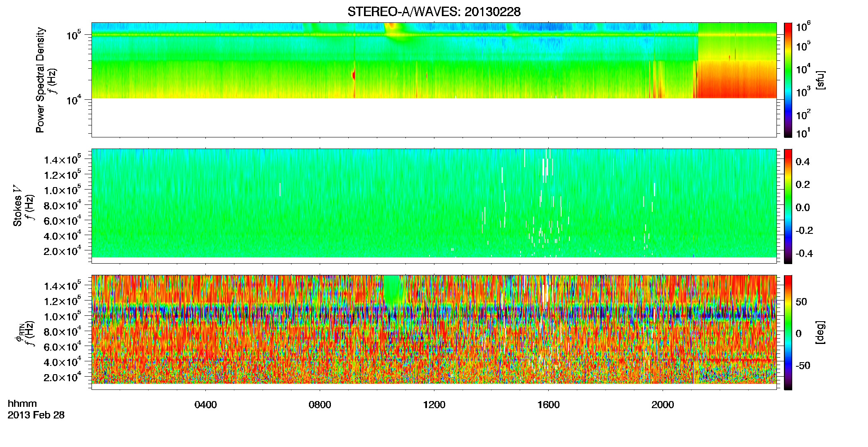
Task: Click the 'Power Spectral Density' axis label
Action: (40, 80)
